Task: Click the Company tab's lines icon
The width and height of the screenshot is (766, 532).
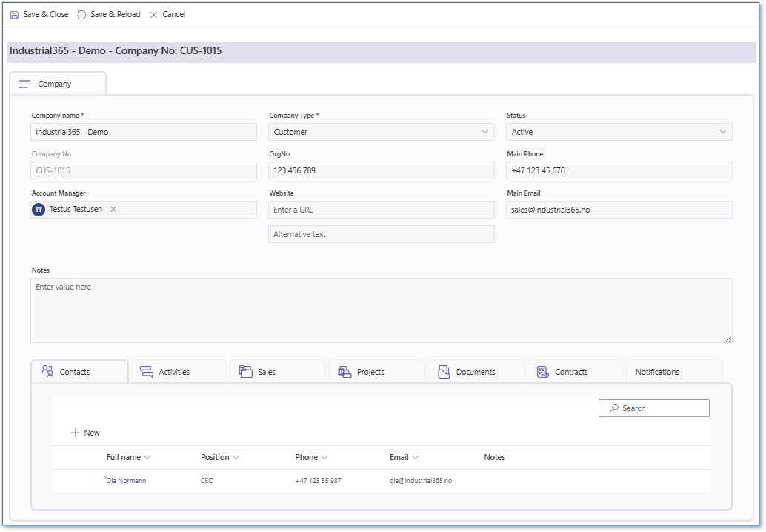Action: (26, 84)
